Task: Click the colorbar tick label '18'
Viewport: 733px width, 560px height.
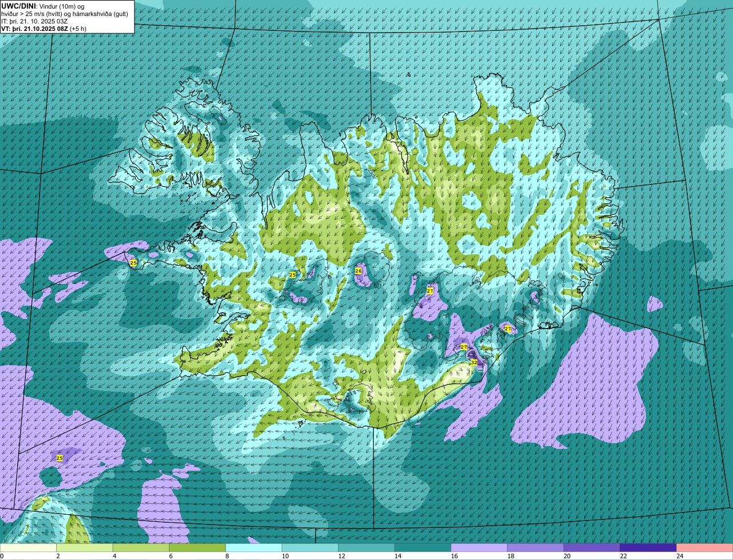Action: [510, 556]
